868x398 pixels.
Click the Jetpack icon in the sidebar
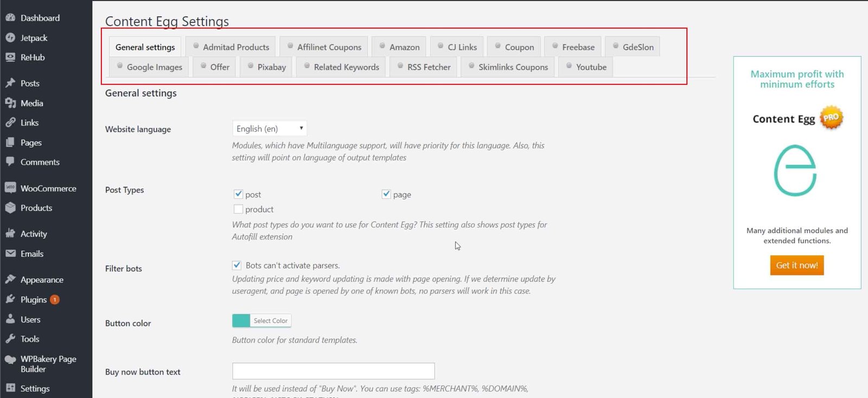10,37
